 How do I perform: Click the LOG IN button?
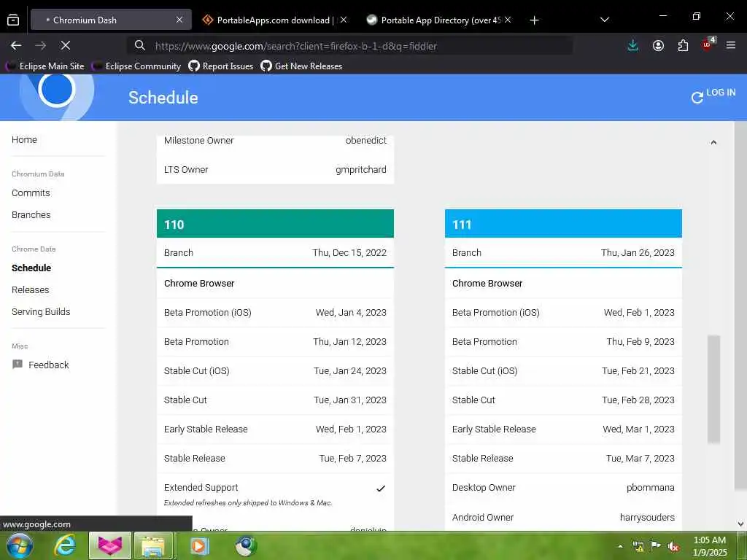(721, 93)
